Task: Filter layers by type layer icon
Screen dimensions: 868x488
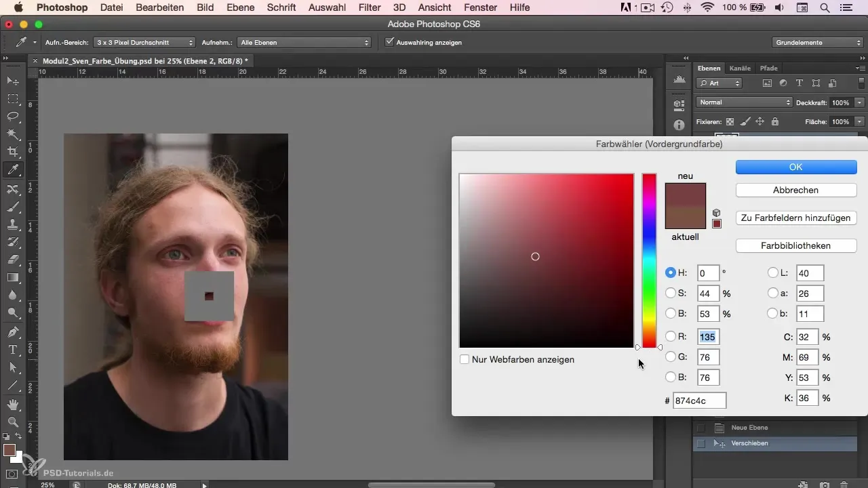Action: coord(800,83)
